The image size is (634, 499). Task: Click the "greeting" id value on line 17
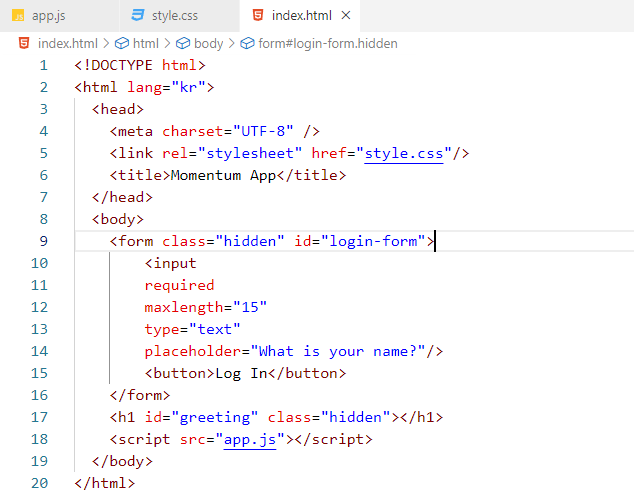coord(215,417)
